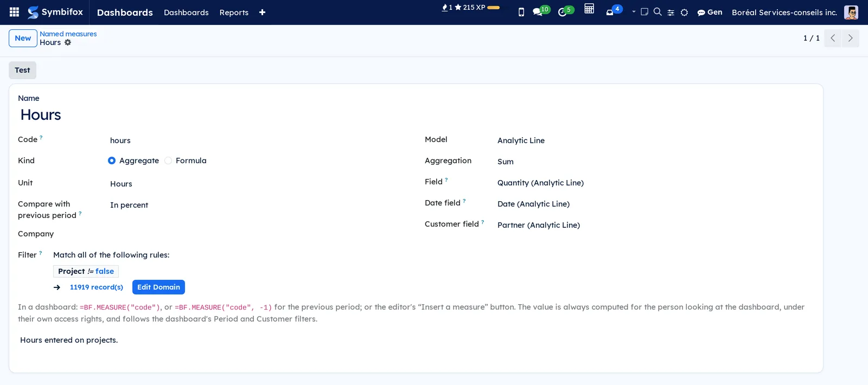This screenshot has width=868, height=385.
Task: Click the Project != false rule
Action: 86,271
